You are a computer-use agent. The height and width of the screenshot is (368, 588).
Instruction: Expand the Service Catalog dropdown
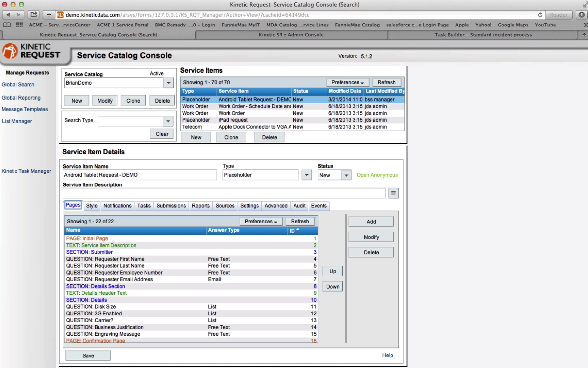[168, 83]
